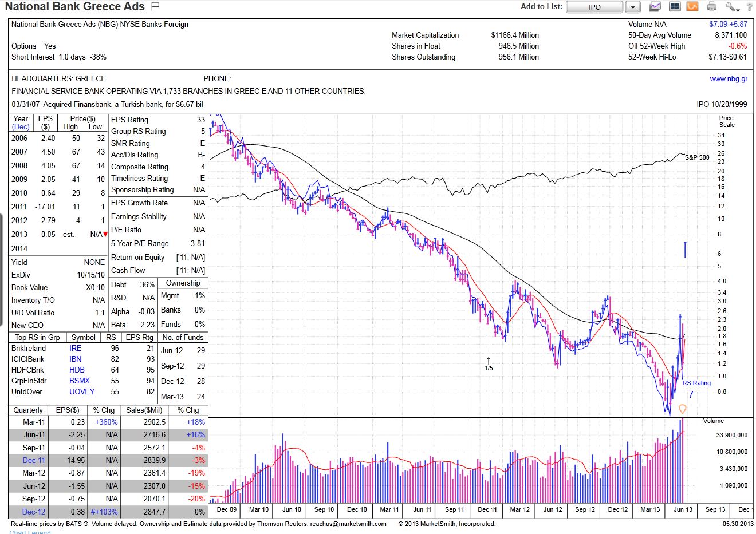Click the Price Scale label

pos(727,121)
